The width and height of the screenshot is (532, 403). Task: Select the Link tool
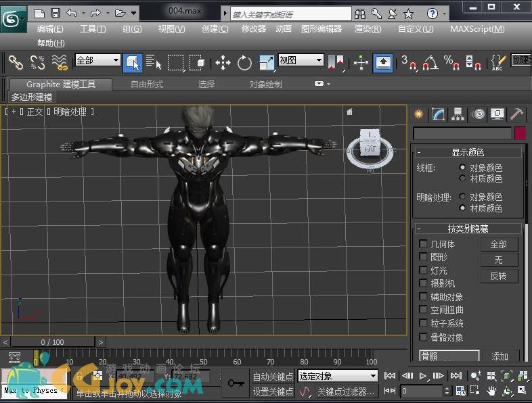click(16, 62)
